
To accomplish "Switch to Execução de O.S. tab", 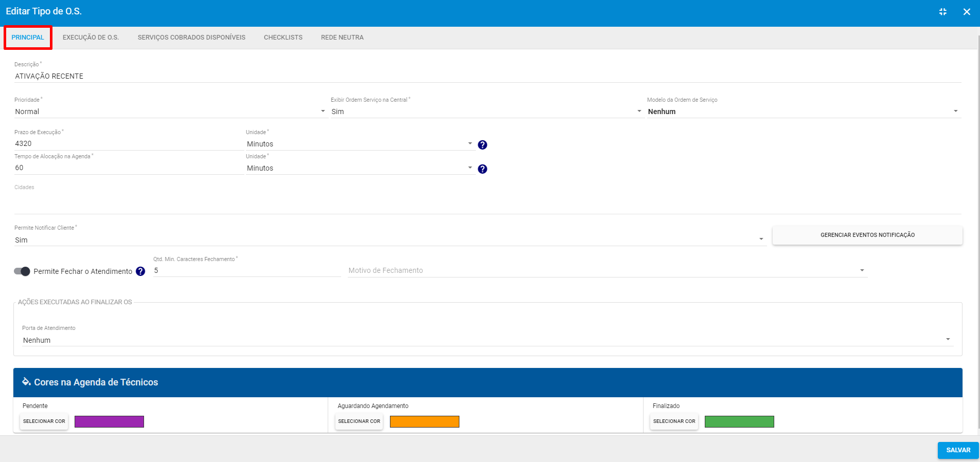I will [91, 38].
